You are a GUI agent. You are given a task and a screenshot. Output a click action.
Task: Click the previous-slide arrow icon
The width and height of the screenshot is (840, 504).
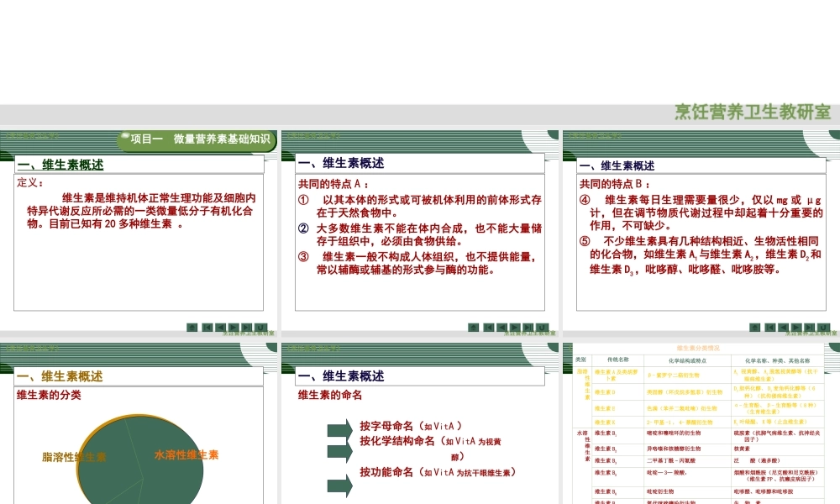tap(220, 326)
